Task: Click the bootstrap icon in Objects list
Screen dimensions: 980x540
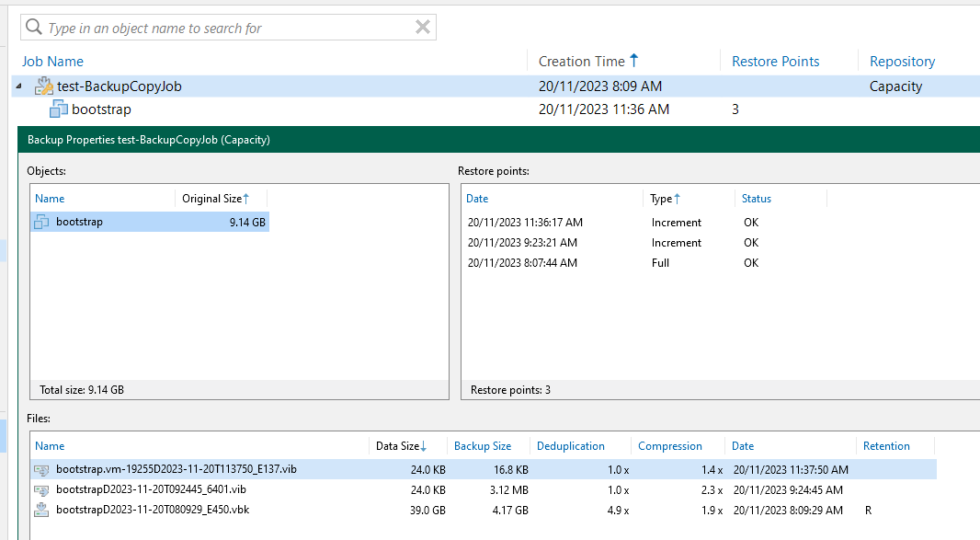Action: tap(41, 222)
